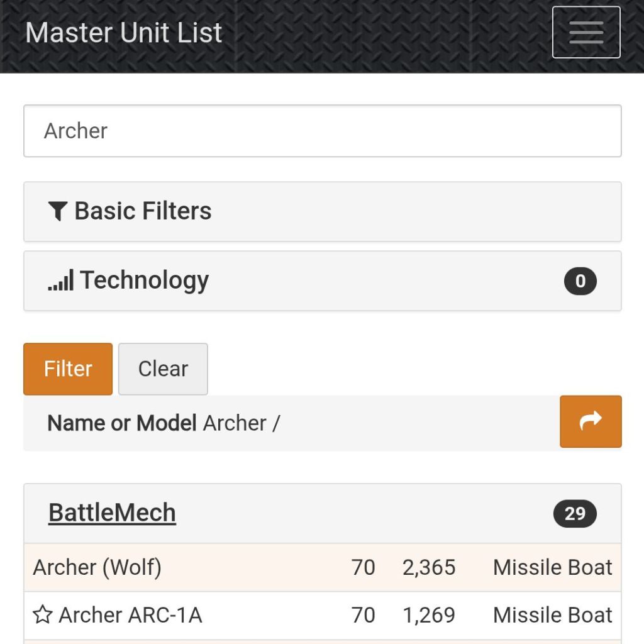
Task: Open the Archer ARC-1A unit entry
Action: [130, 615]
